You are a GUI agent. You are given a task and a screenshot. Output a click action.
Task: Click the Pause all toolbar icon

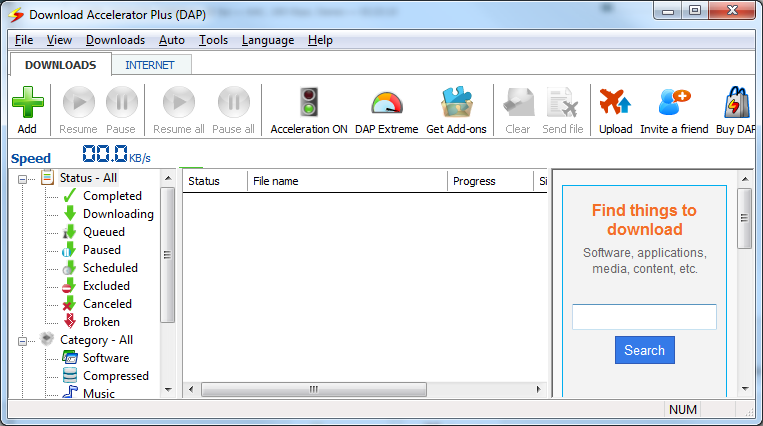click(234, 102)
